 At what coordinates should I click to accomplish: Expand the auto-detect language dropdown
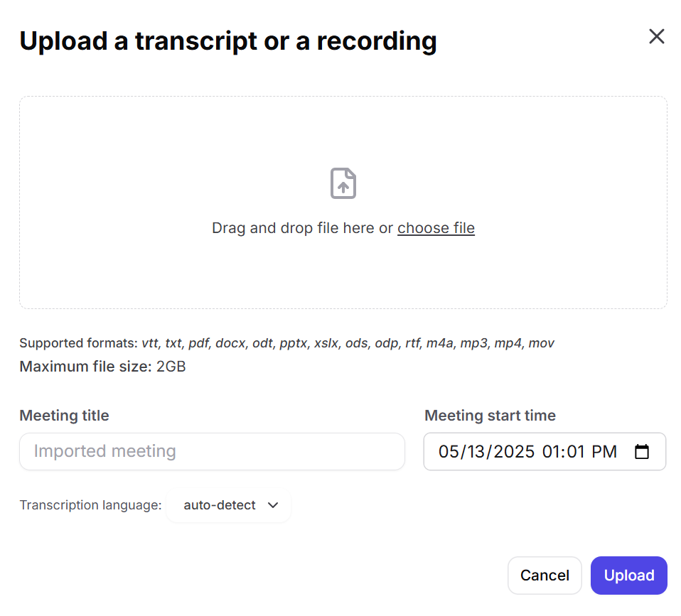tap(230, 506)
